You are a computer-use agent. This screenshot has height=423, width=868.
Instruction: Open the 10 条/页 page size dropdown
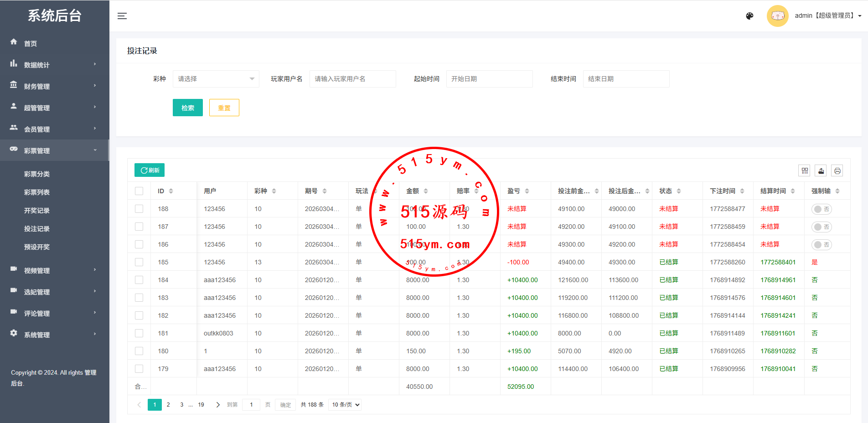(346, 405)
